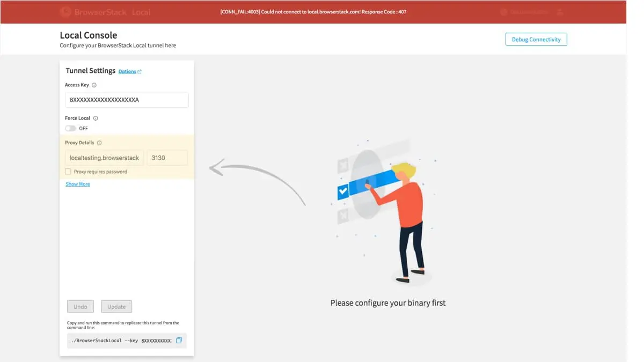
Task: Click the CONN_FAIL error message banner
Action: 313,12
